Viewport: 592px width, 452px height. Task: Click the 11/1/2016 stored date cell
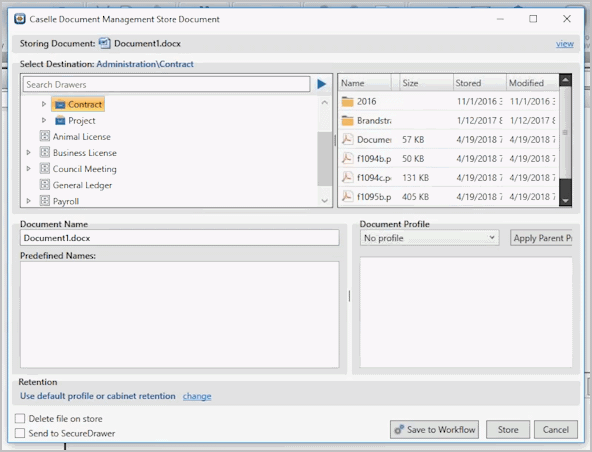[x=479, y=101]
